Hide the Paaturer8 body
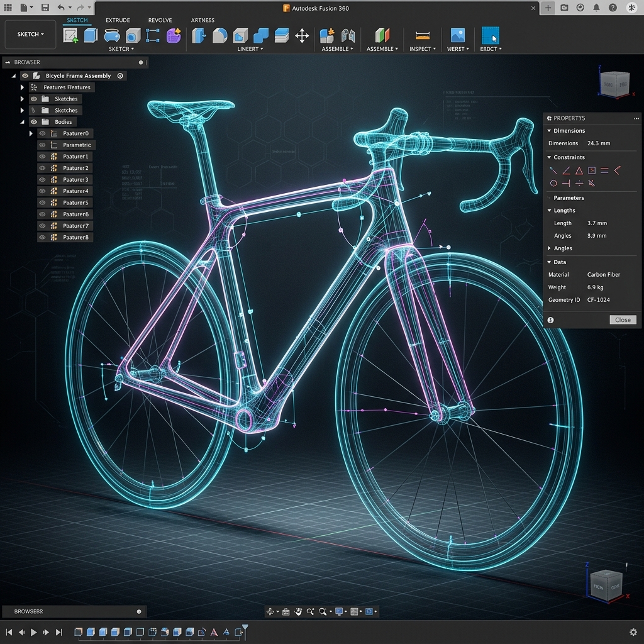The height and width of the screenshot is (644, 644). 42,237
